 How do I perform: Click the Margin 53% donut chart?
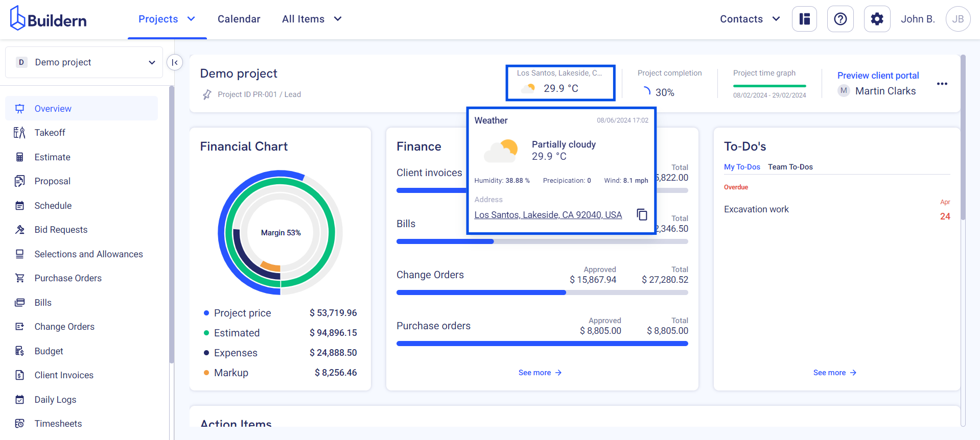point(281,233)
